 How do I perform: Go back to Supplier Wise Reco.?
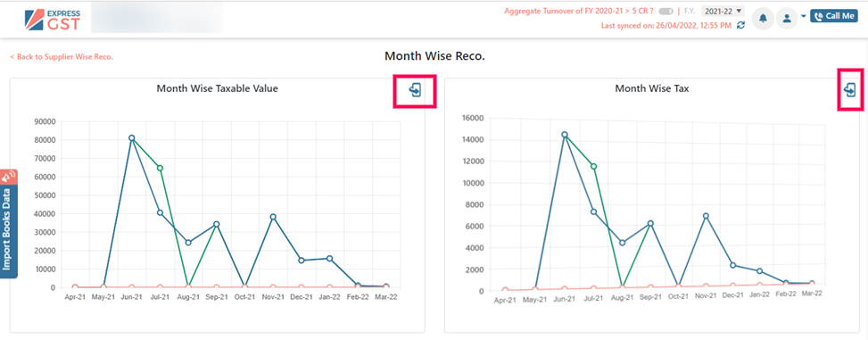tap(62, 56)
